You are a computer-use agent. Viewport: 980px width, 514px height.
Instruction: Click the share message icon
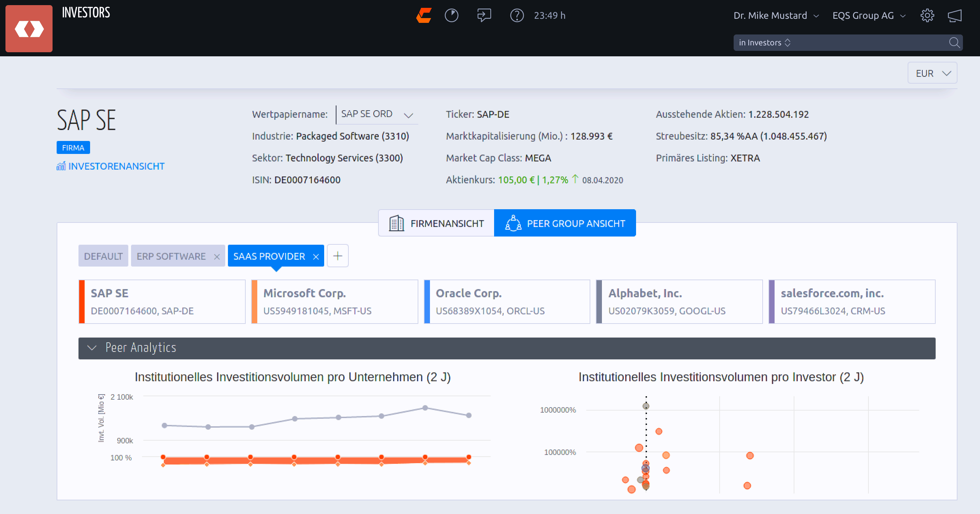pyautogui.click(x=484, y=16)
